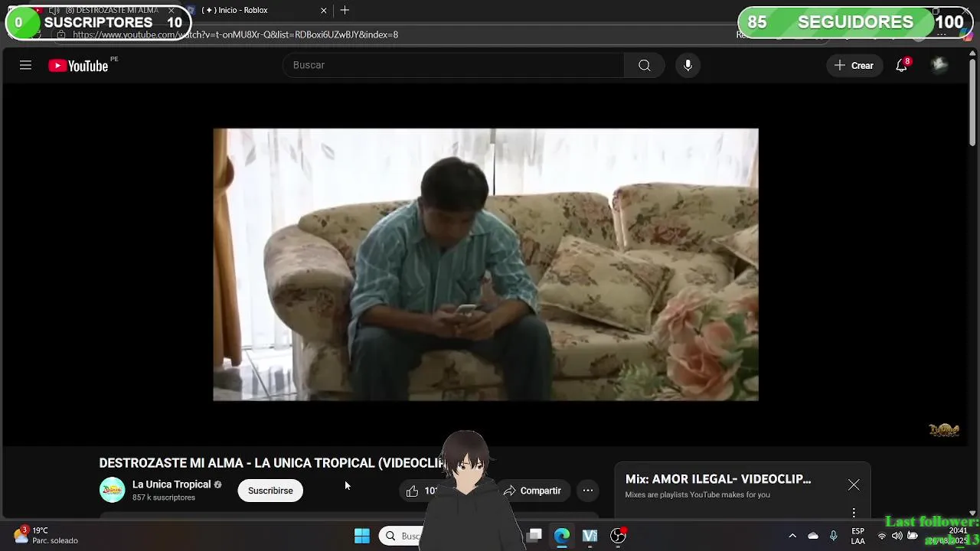
Task: Like the video with thumbs-up
Action: click(413, 491)
